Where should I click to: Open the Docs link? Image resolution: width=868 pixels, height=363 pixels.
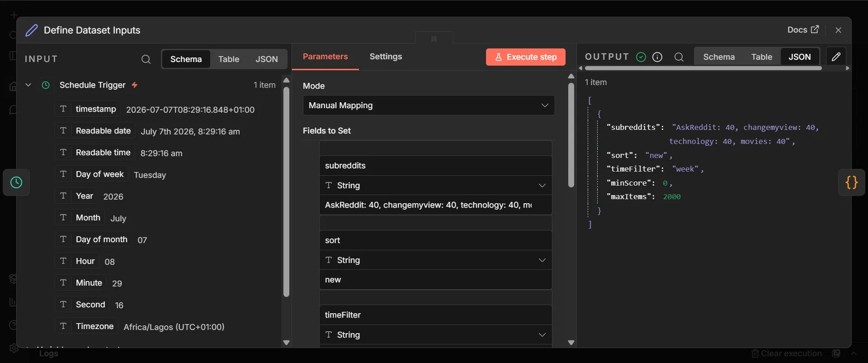coord(803,29)
